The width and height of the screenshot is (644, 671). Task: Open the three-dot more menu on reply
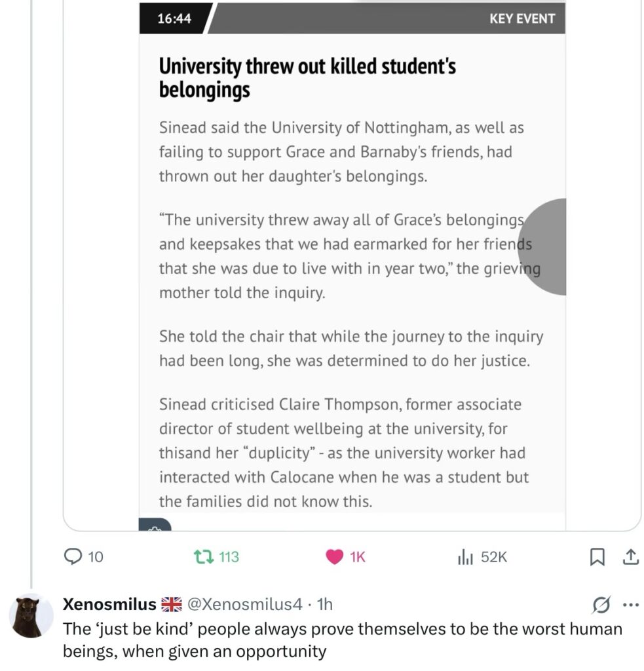pos(628,604)
